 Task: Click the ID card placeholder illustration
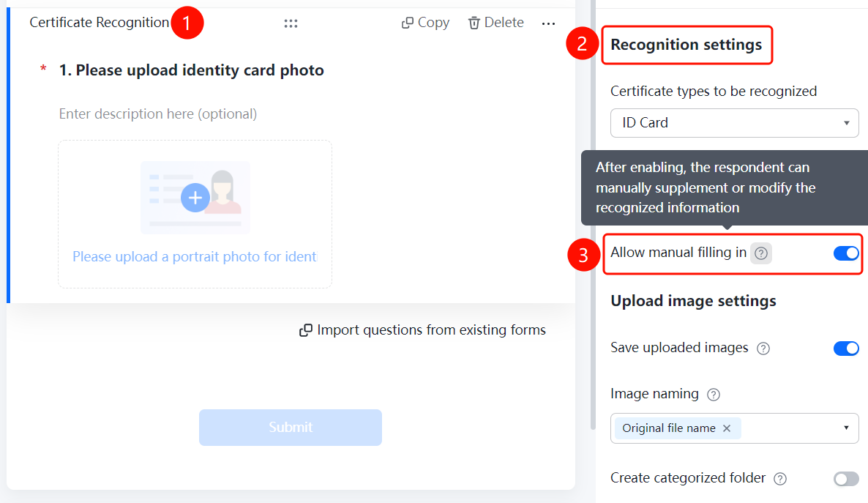coord(195,197)
